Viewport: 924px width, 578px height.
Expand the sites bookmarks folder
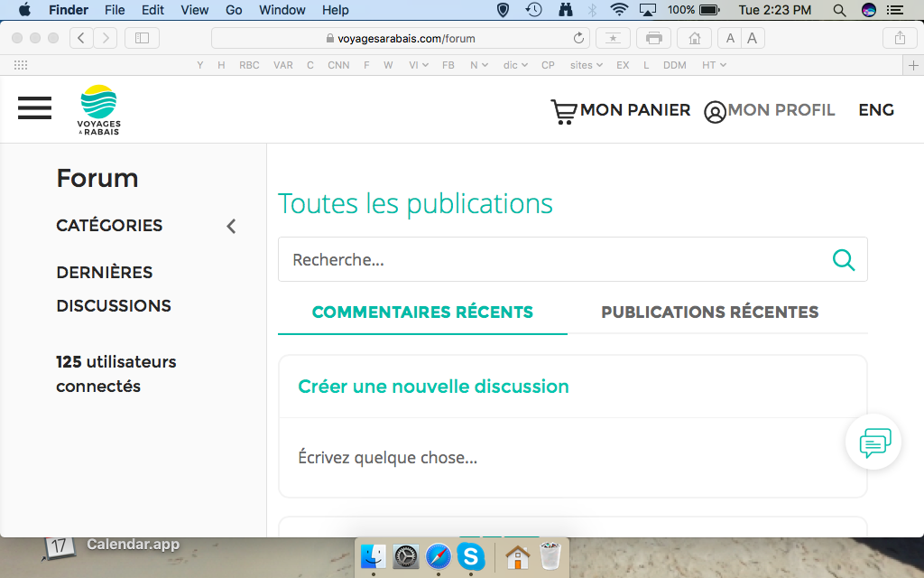coord(586,65)
